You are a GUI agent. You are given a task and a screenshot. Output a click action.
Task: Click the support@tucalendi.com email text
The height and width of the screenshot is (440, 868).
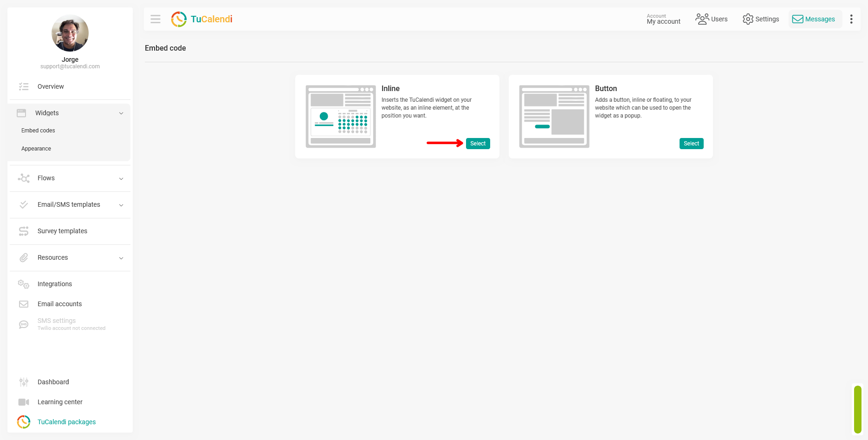pos(70,66)
